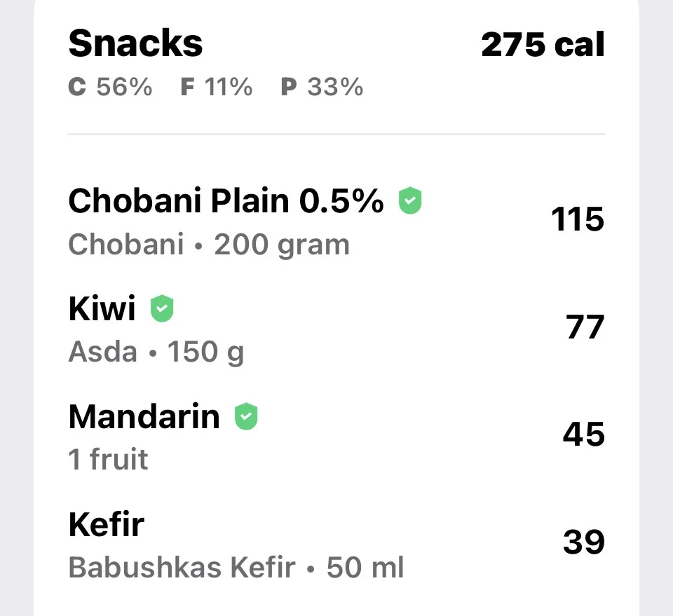Viewport: 673px width, 616px height.
Task: Tap the Chobani • 200 gram serving text
Action: [209, 245]
